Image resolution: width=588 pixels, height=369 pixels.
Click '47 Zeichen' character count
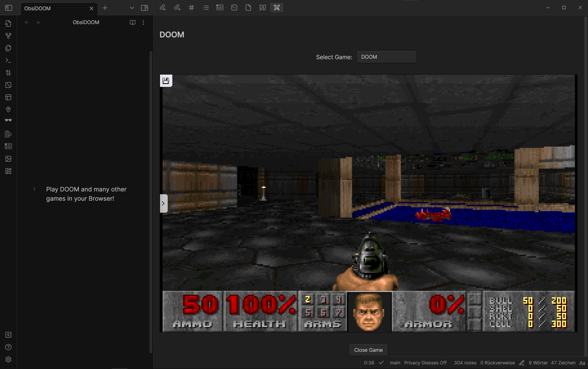[x=563, y=363]
